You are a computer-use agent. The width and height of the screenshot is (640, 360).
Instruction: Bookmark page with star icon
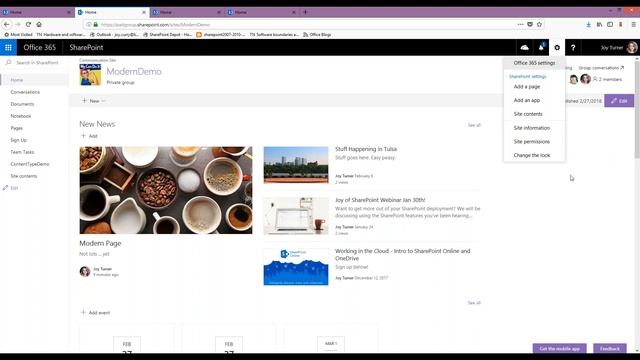pyautogui.click(x=539, y=24)
